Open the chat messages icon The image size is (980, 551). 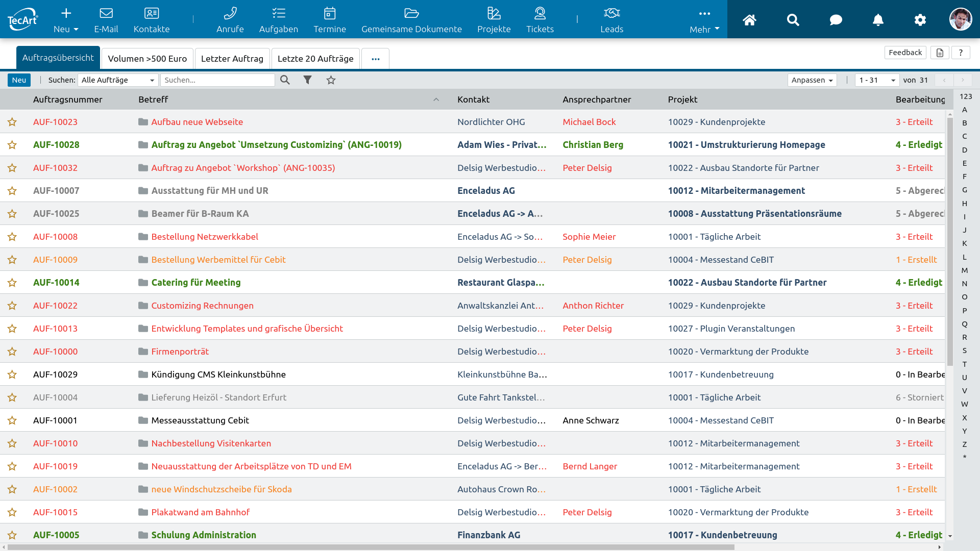[x=836, y=20]
